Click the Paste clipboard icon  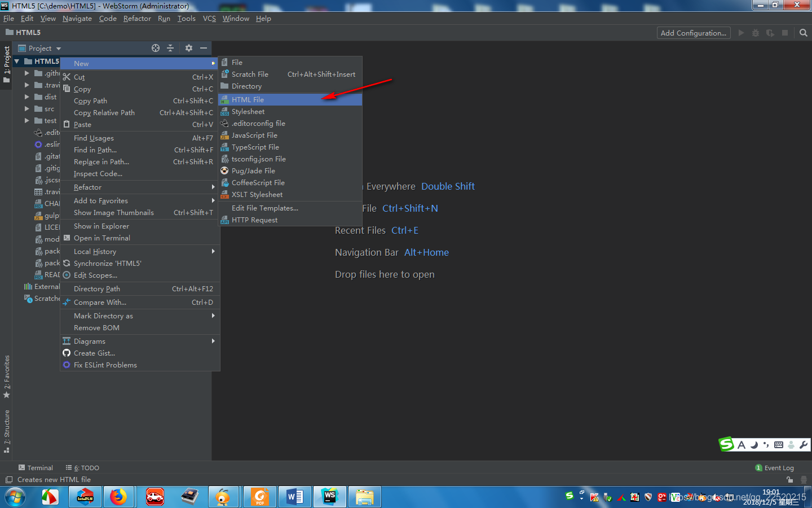67,124
